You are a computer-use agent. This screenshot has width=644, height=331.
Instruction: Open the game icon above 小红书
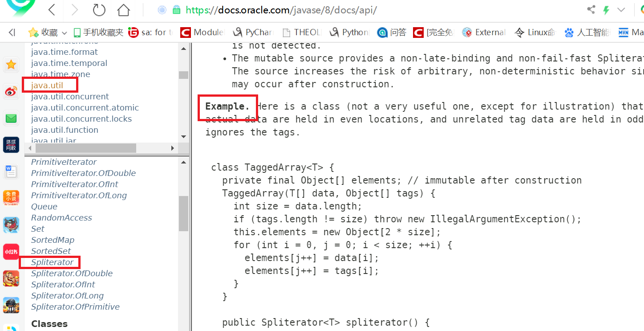11,225
